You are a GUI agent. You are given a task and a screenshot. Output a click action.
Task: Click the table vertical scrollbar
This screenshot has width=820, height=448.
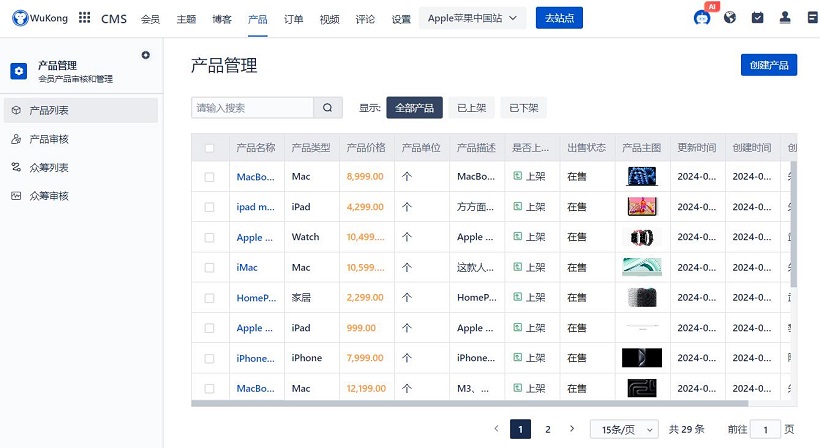(794, 224)
